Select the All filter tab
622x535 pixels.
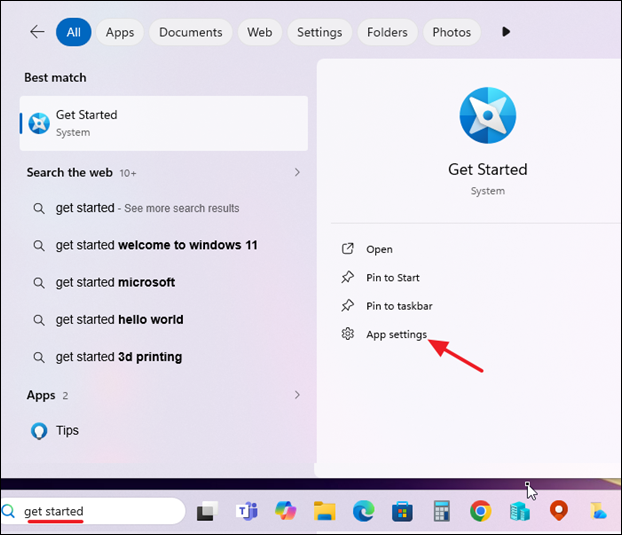tap(74, 32)
